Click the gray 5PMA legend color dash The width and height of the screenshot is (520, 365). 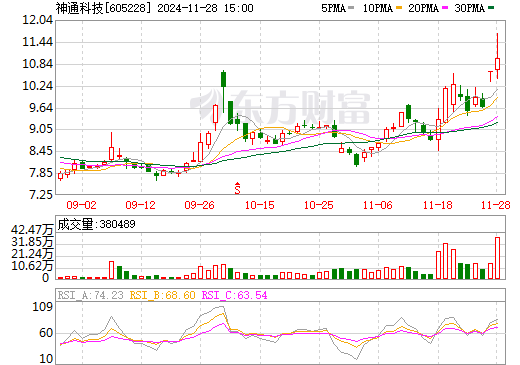click(x=351, y=7)
